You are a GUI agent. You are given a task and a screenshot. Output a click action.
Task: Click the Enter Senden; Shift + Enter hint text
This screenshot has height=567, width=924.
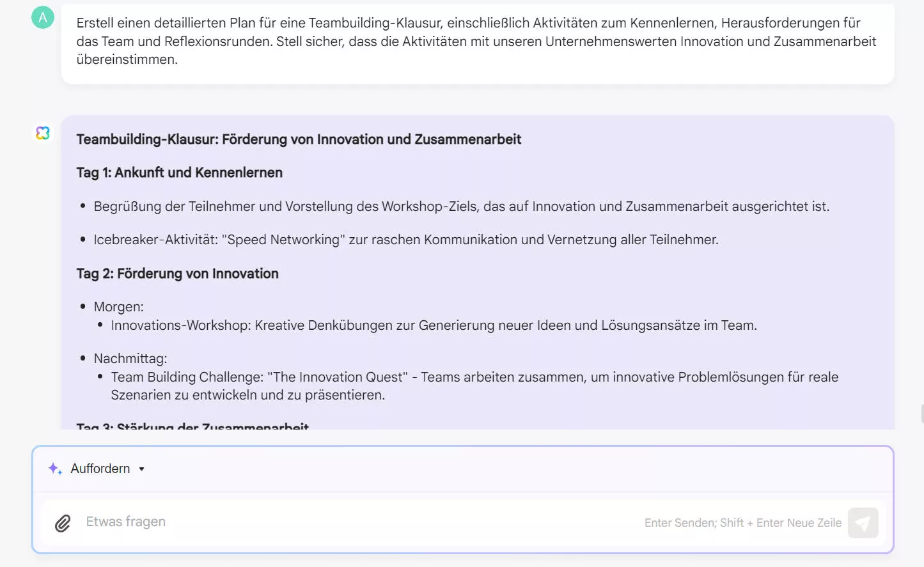742,522
